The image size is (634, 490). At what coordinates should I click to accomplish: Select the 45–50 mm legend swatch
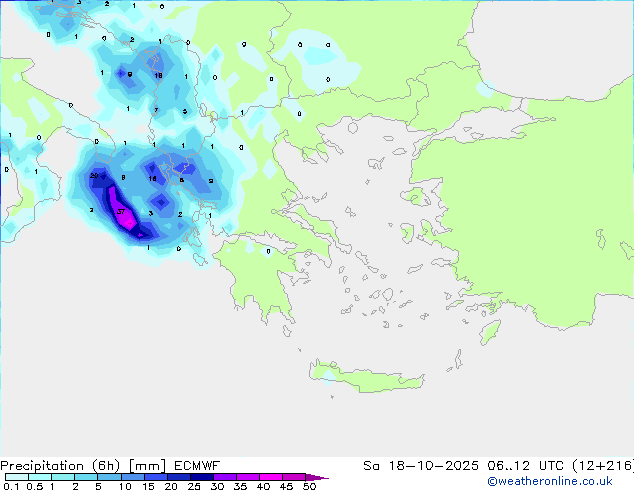(294, 477)
